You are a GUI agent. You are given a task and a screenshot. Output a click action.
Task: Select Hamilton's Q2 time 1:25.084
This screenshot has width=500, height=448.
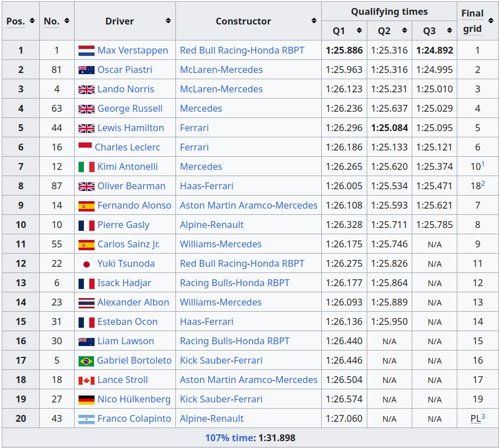[x=390, y=128]
